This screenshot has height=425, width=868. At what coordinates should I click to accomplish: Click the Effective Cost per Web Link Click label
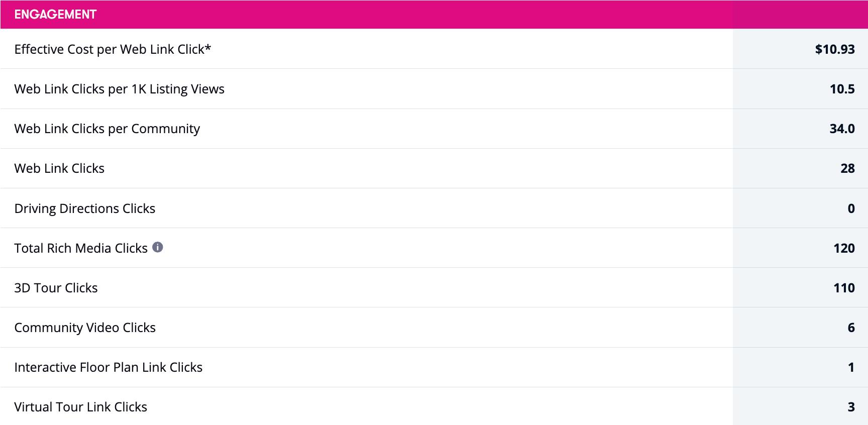click(x=113, y=49)
